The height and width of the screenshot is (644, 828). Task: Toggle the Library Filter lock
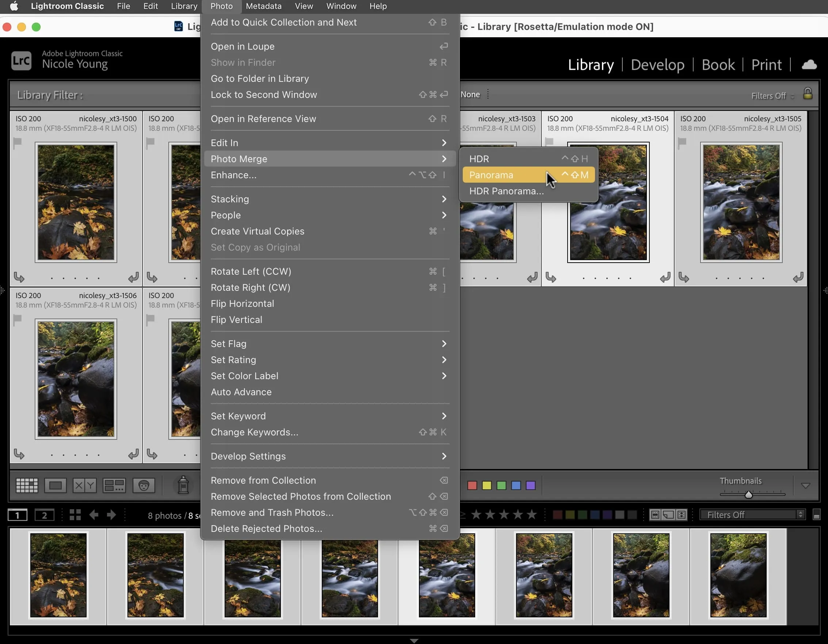click(x=808, y=93)
